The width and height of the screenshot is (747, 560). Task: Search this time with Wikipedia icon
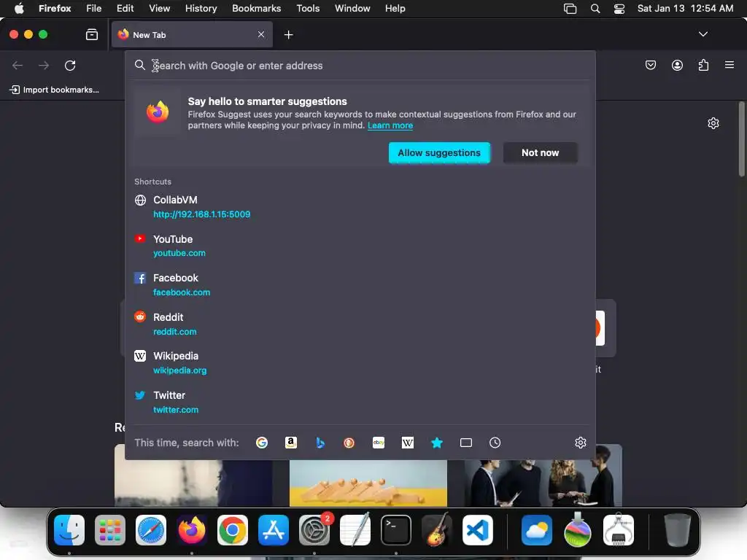click(408, 443)
